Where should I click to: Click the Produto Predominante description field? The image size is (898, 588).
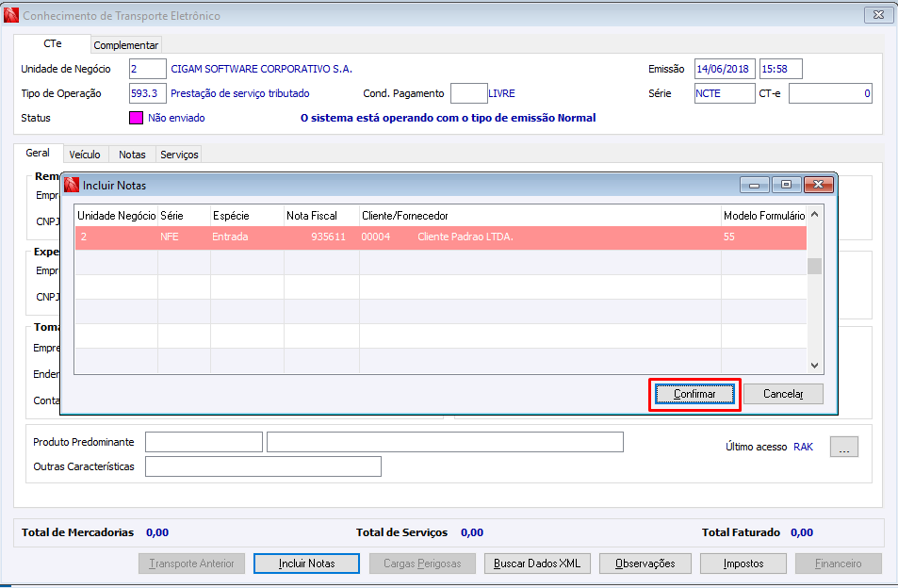click(x=445, y=442)
